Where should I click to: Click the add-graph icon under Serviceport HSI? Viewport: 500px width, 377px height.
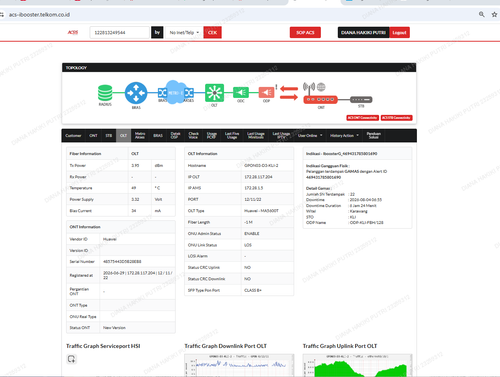pyautogui.click(x=71, y=359)
